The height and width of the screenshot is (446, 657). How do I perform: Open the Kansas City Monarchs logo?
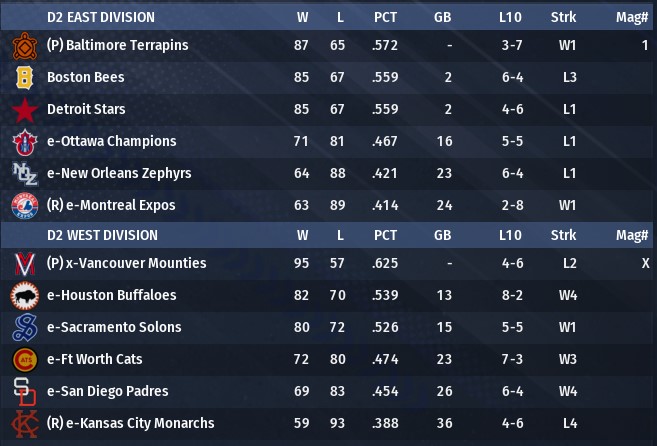point(23,424)
